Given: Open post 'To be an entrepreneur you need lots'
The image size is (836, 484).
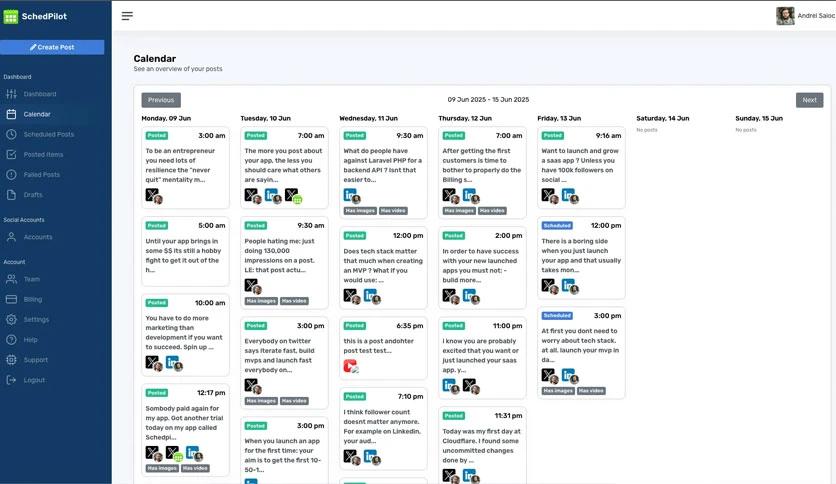Looking at the screenshot, I should click(185, 167).
